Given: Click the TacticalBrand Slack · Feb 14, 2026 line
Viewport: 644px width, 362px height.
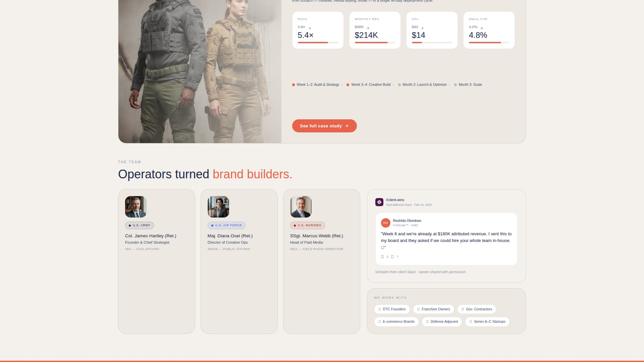Looking at the screenshot, I should [x=409, y=205].
